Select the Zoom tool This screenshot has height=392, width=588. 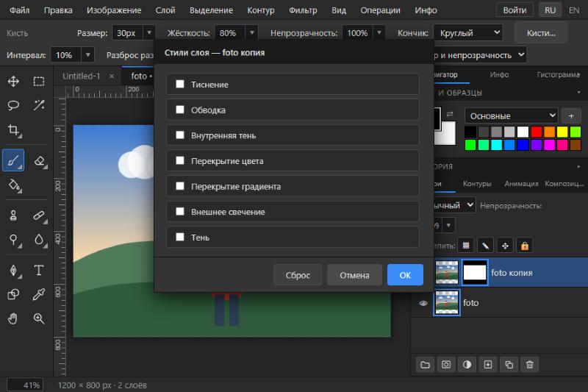pos(39,318)
